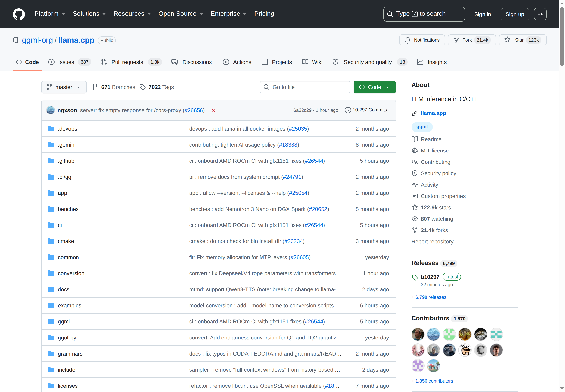
Task: Open the Security and quality tab
Action: [370, 62]
